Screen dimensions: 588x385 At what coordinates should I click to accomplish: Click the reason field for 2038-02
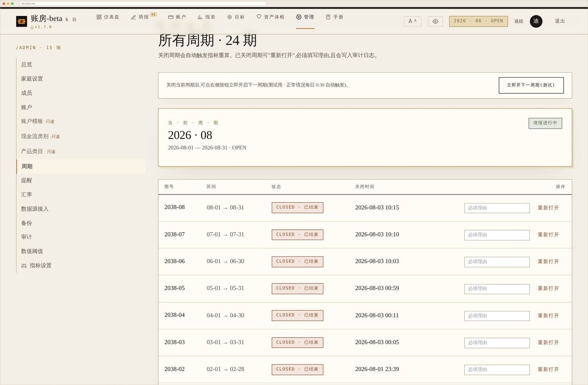coord(497,369)
